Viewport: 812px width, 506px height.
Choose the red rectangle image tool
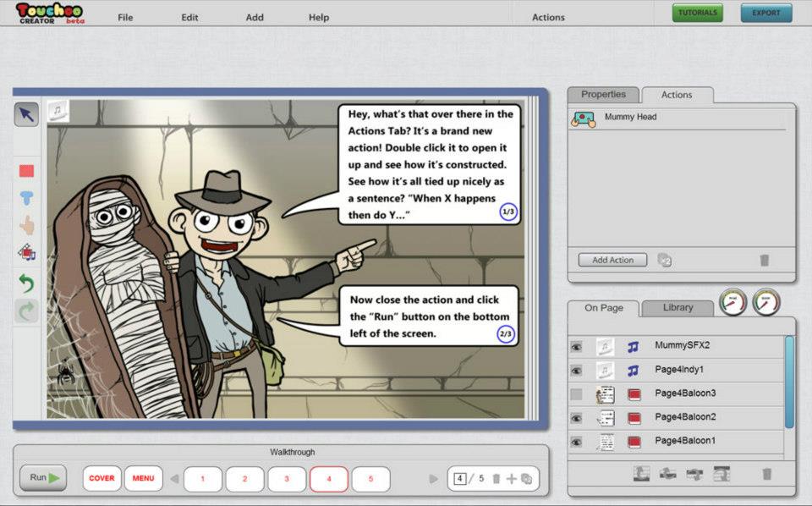pyautogui.click(x=26, y=171)
